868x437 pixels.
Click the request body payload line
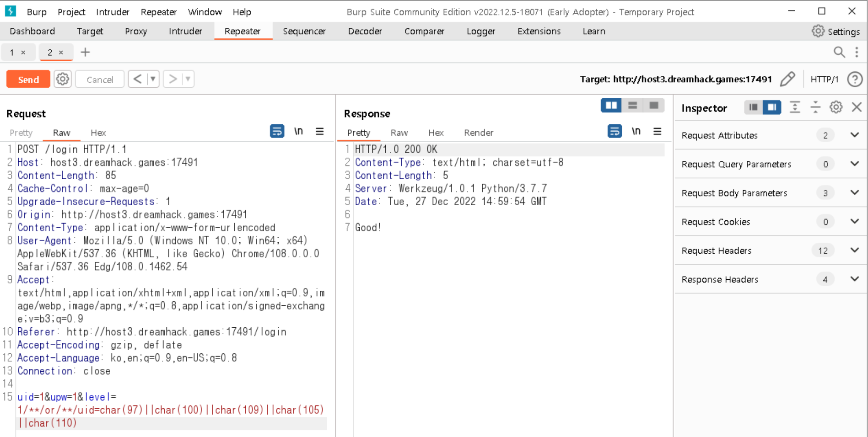click(171, 410)
